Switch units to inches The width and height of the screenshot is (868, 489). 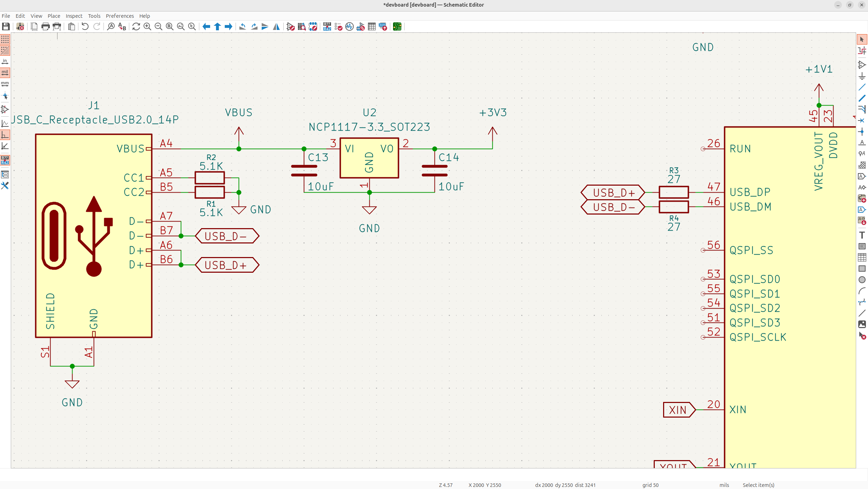pos(5,62)
